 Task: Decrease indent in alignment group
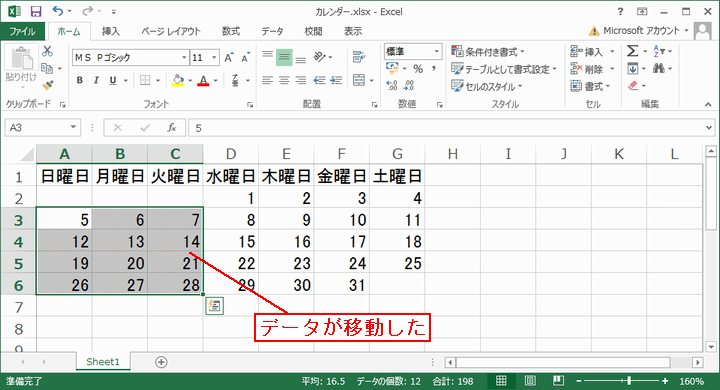click(320, 80)
